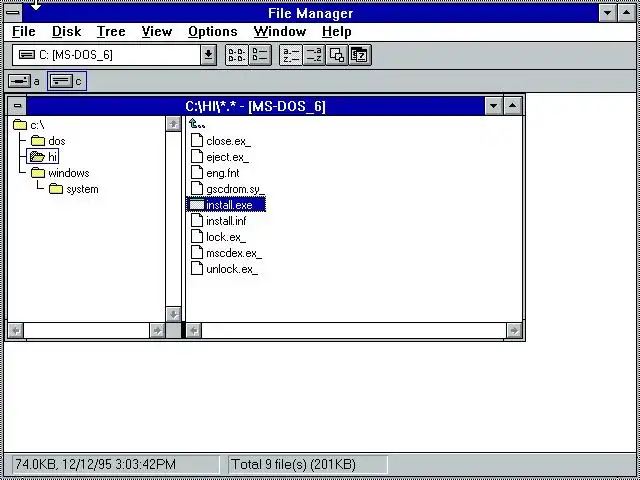This screenshot has height=480, width=640.
Task: Select file gscdrom.sy_
Action: pos(228,189)
